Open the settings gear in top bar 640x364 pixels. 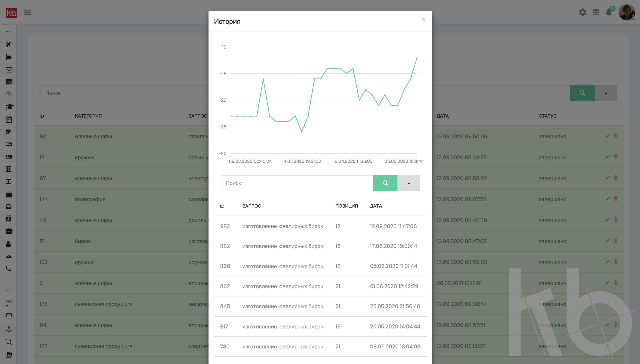point(582,12)
